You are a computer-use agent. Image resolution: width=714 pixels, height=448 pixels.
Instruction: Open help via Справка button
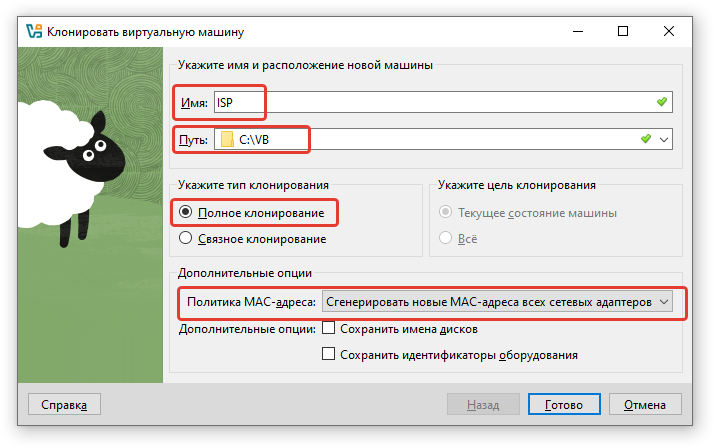click(64, 404)
